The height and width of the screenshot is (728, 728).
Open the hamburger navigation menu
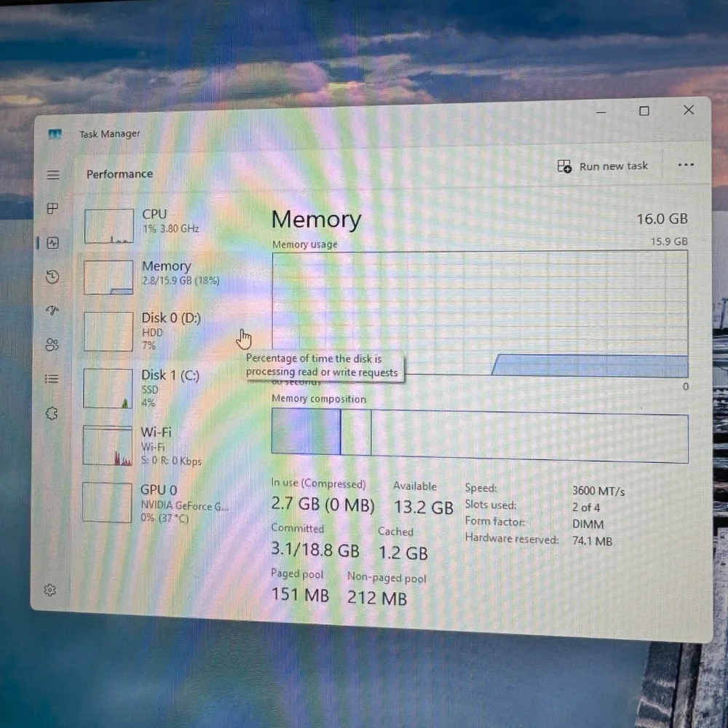(x=53, y=175)
